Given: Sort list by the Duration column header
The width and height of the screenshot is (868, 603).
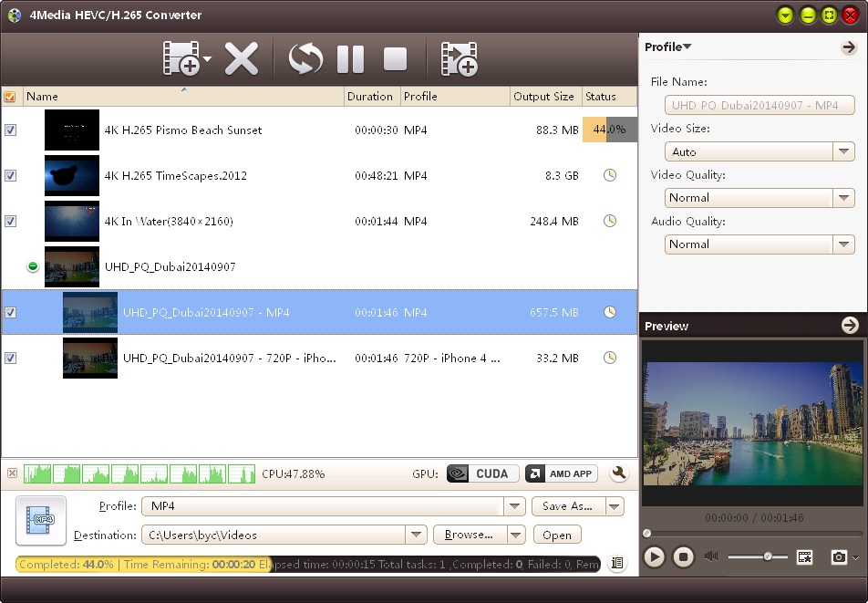Looking at the screenshot, I should [370, 97].
